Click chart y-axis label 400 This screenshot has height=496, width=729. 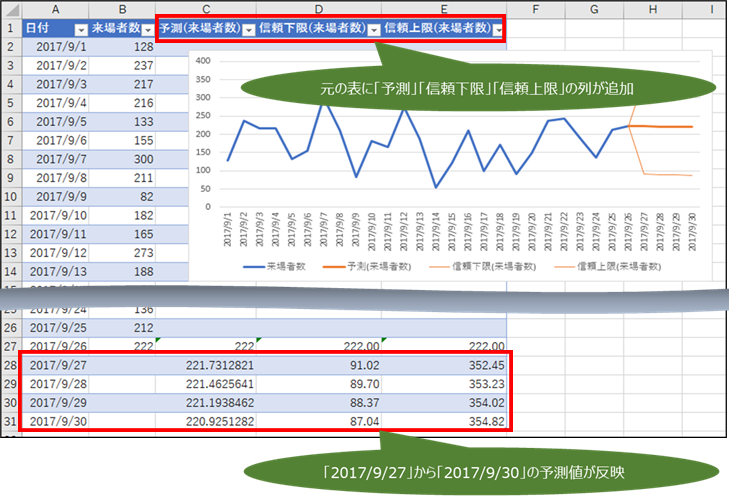coord(203,60)
